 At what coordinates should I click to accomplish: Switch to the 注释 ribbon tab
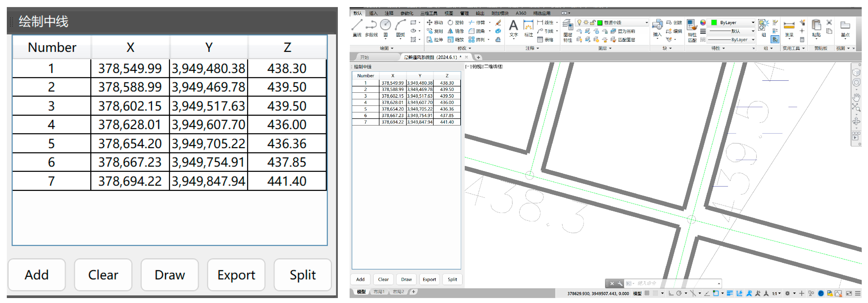click(389, 13)
